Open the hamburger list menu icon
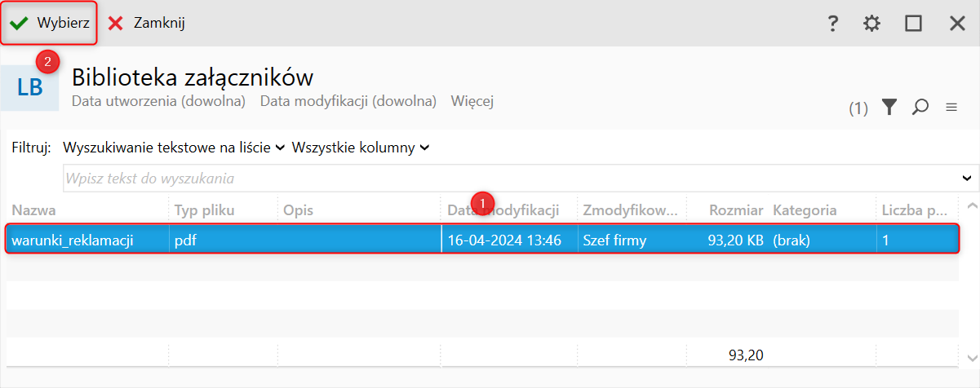Viewport: 980px width, 388px height. pyautogui.click(x=951, y=108)
